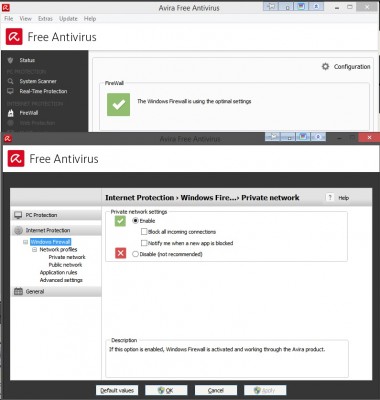
Task: Open PC Protection section via monitor icon
Action: click(x=18, y=215)
